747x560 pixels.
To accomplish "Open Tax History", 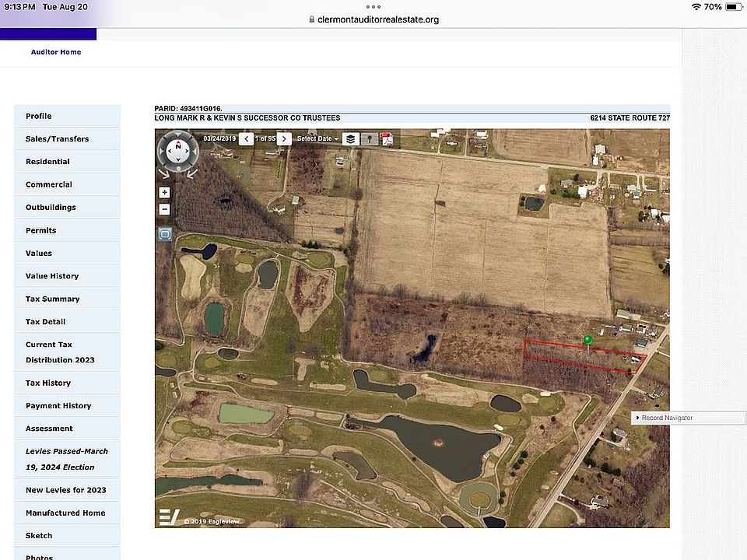I will pos(67,383).
